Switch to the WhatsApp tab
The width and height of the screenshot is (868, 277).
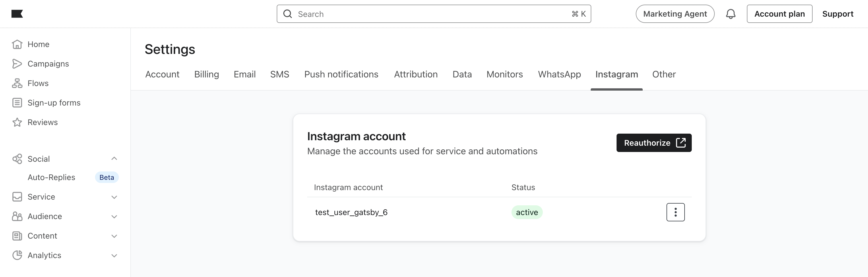[x=559, y=74]
